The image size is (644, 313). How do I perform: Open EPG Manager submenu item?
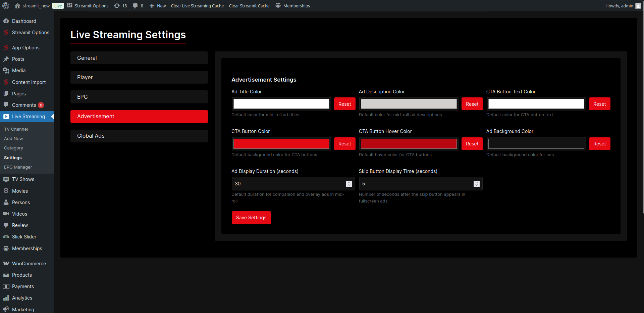coord(18,167)
